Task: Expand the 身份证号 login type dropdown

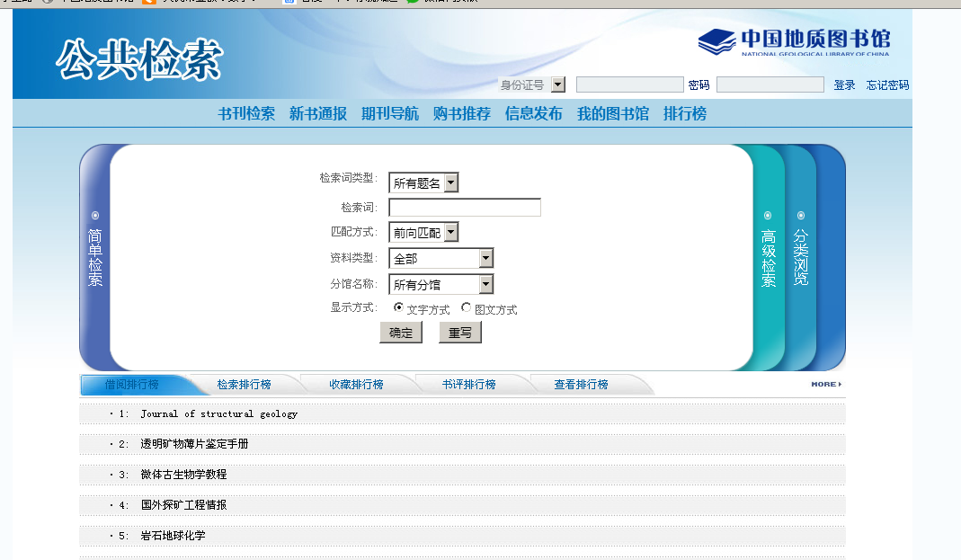Action: (557, 84)
